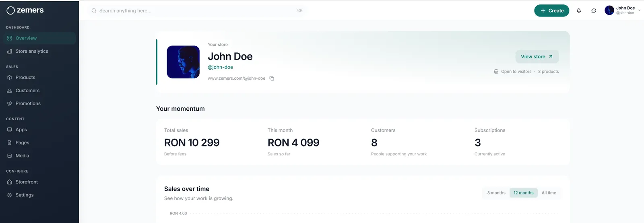
Task: Click the ⌘K shortcut hint
Action: click(x=299, y=11)
